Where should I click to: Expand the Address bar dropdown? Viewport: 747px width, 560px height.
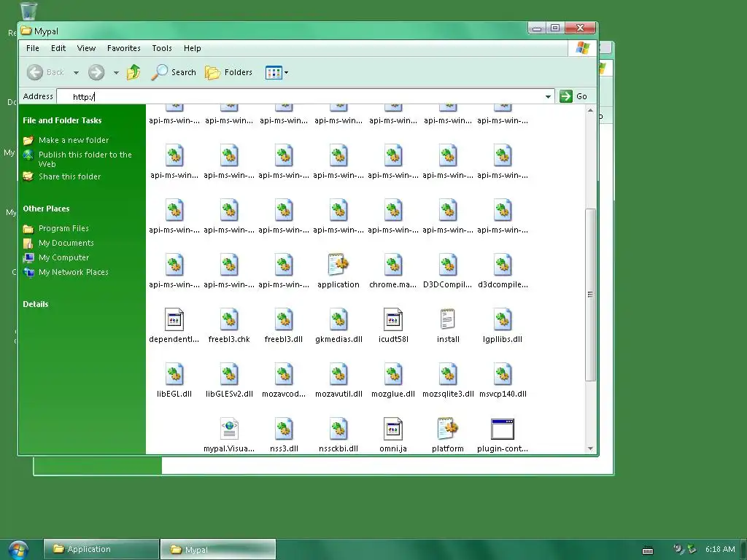[548, 97]
